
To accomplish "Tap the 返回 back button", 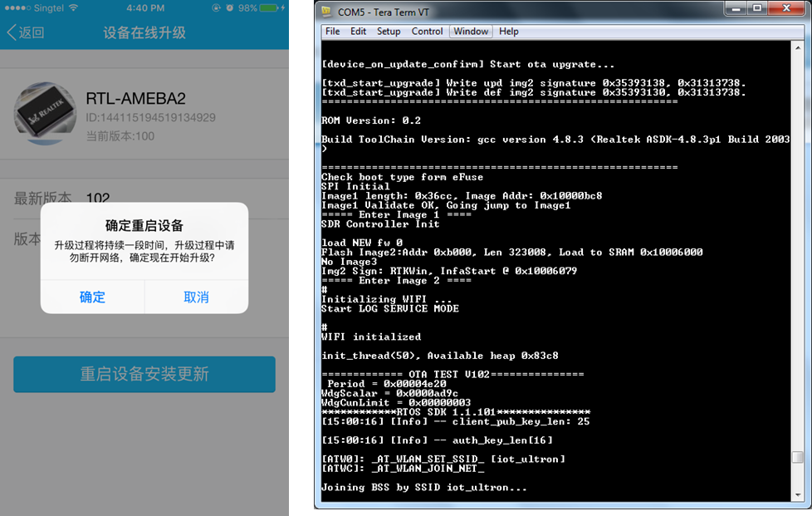I will click(26, 32).
